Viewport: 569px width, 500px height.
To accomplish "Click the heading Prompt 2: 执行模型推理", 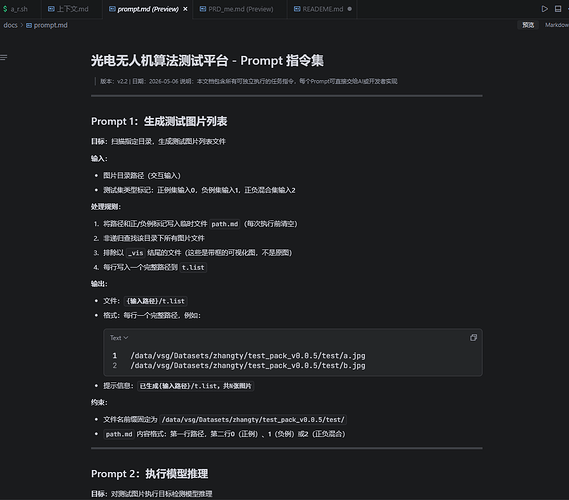I will coord(150,474).
